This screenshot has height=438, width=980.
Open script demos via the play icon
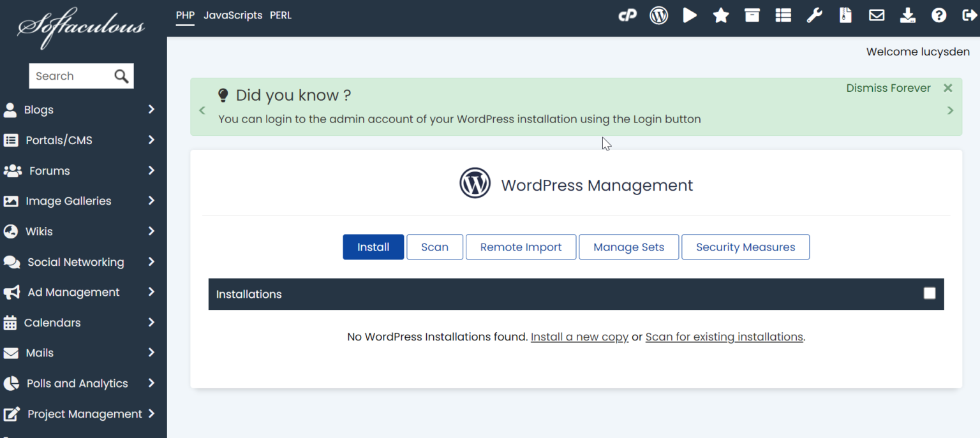[690, 16]
